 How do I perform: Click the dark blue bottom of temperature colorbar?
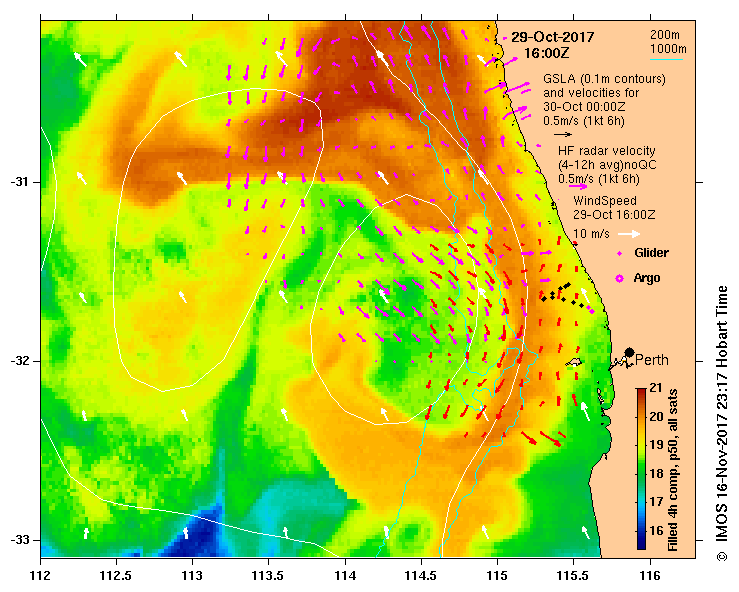641,543
